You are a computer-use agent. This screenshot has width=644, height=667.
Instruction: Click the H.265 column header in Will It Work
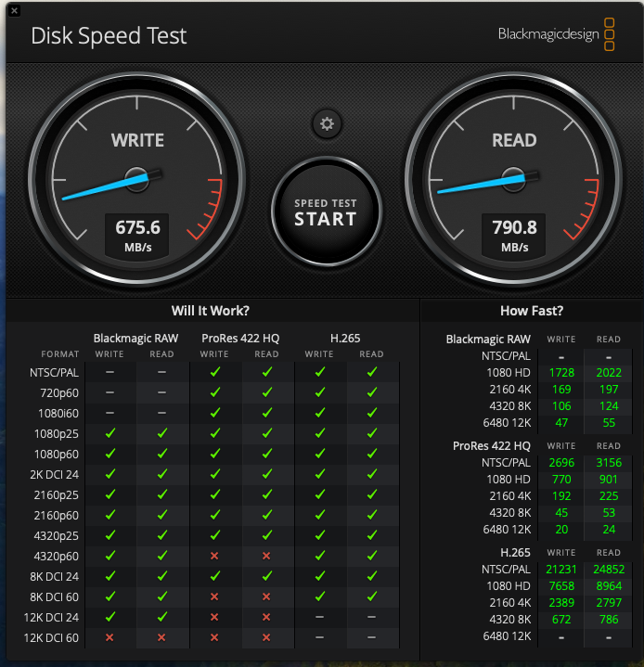coord(345,339)
